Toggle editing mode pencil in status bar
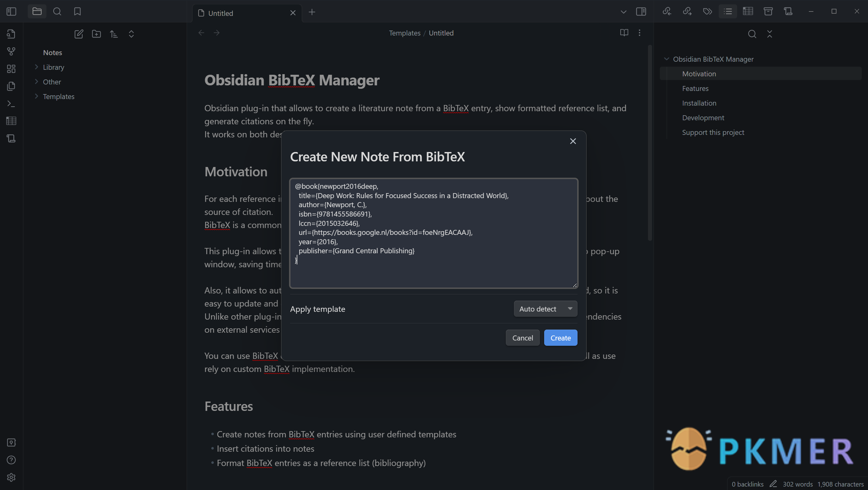This screenshot has width=868, height=490. [773, 484]
